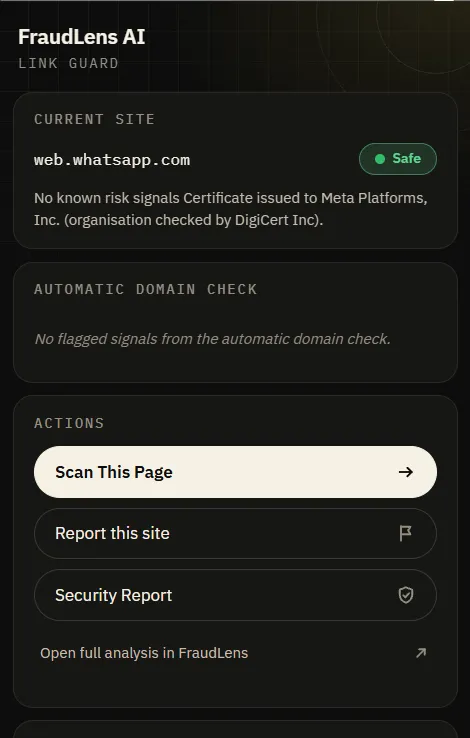Click the LINK GUARD subtitle
The height and width of the screenshot is (738, 470).
pyautogui.click(x=68, y=63)
